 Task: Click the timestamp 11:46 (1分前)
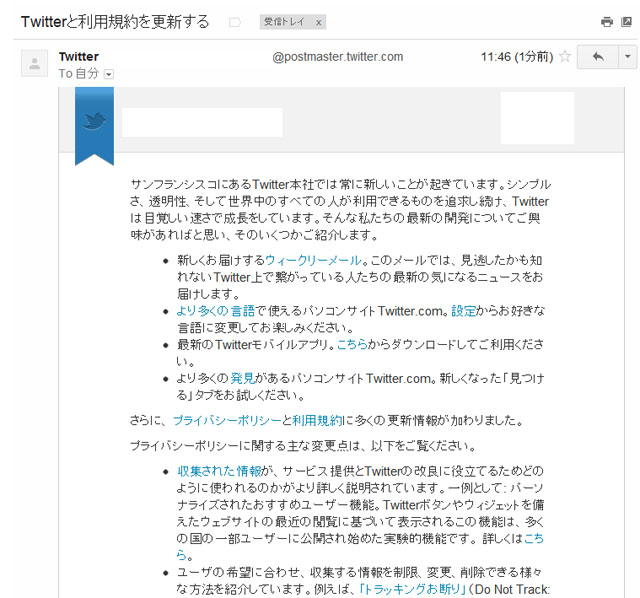coord(517,57)
